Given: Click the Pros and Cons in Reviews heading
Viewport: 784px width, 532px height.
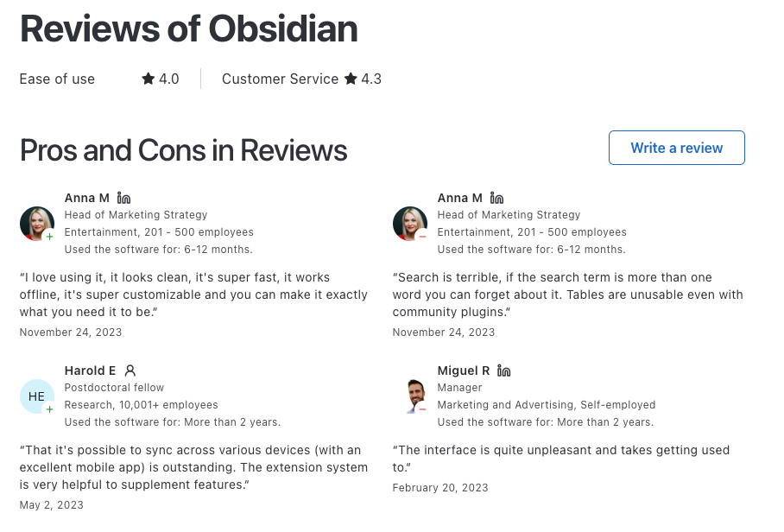Looking at the screenshot, I should (183, 150).
